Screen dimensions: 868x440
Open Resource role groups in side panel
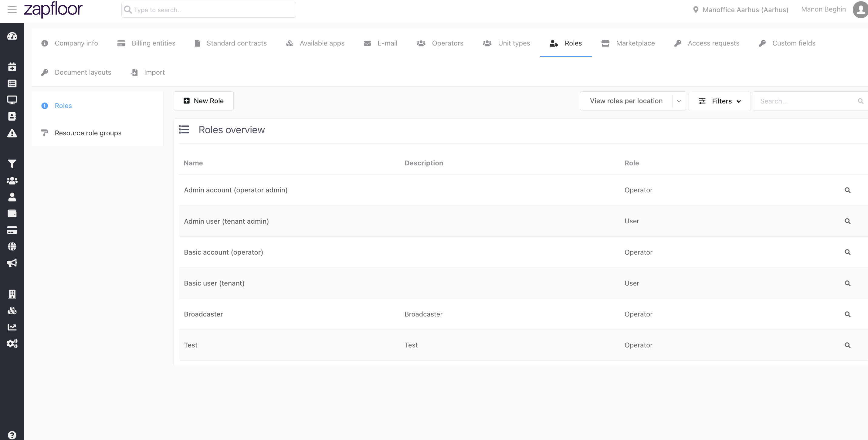(x=88, y=133)
